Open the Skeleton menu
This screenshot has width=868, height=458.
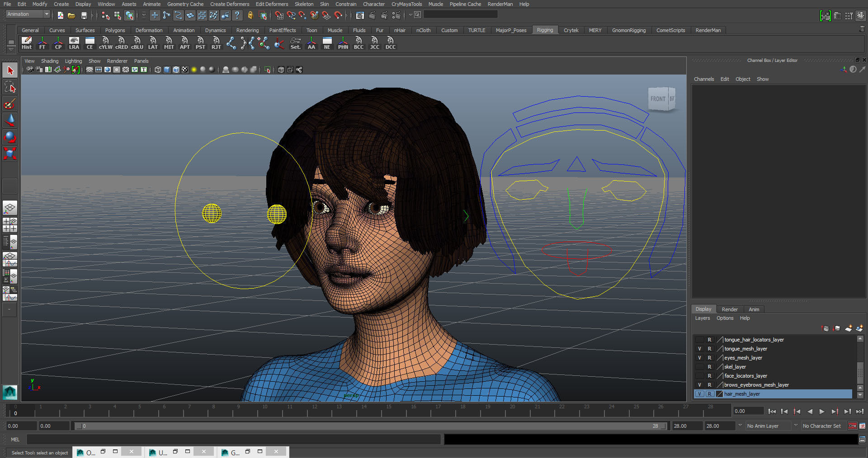304,4
